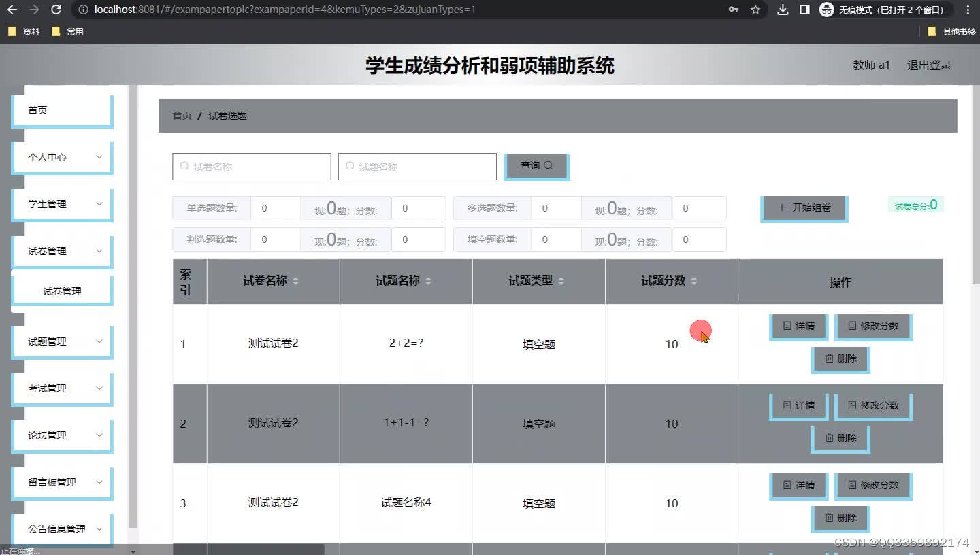Image resolution: width=980 pixels, height=555 pixels.
Task: Bookmark this page with star icon
Action: coord(755,10)
